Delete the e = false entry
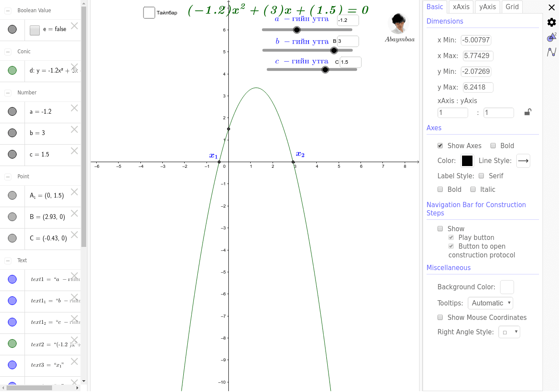Viewport: 560px width, 392px height. [74, 26]
